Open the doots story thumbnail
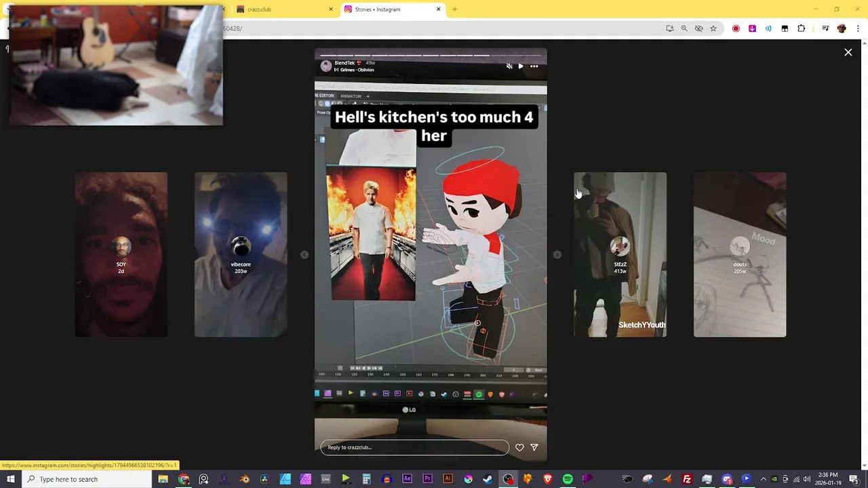Screen dimensions: 868x488 [740, 255]
